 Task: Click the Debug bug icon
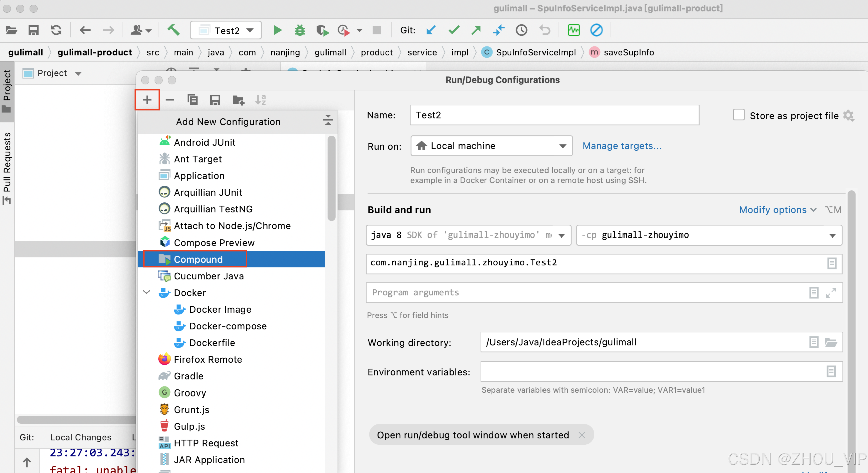[x=299, y=30]
